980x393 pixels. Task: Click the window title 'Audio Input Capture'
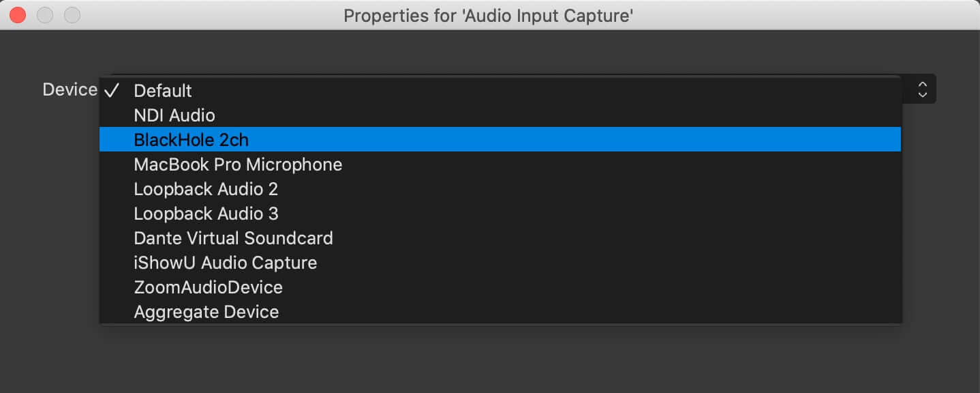coord(489,15)
